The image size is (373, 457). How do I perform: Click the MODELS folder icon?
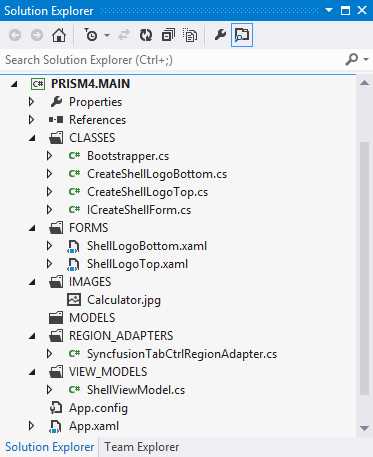point(56,318)
